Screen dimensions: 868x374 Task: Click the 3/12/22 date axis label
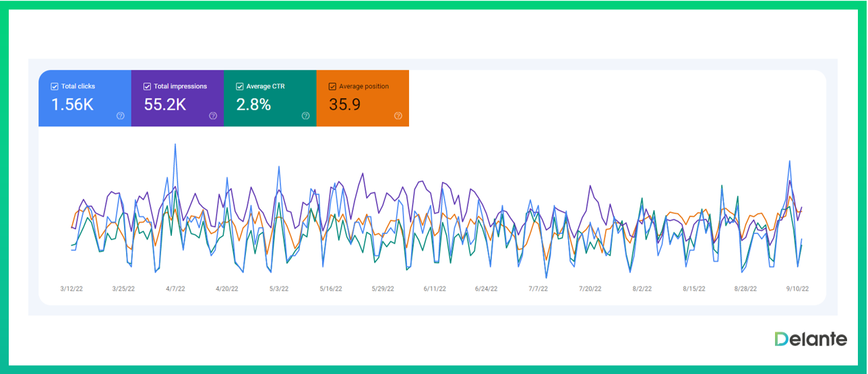pyautogui.click(x=71, y=288)
